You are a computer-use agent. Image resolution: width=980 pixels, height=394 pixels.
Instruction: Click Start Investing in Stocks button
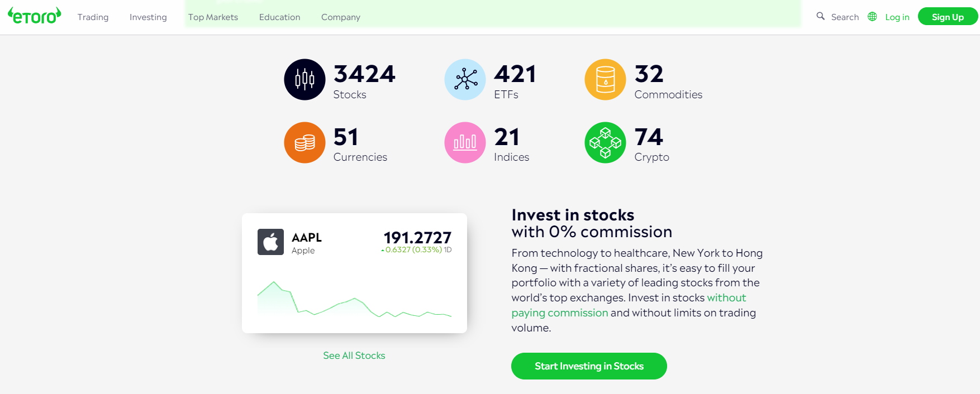coord(589,366)
